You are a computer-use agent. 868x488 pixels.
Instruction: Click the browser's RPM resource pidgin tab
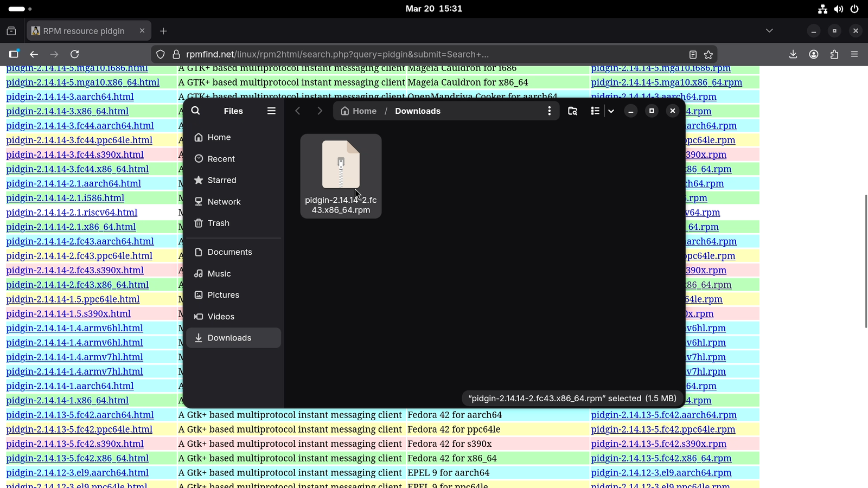pyautogui.click(x=89, y=31)
